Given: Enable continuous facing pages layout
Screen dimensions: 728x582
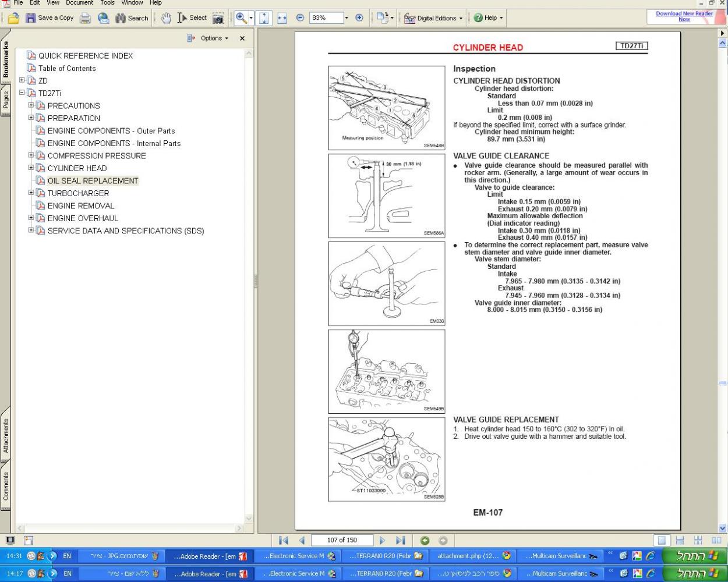Looking at the screenshot, I should [x=698, y=540].
